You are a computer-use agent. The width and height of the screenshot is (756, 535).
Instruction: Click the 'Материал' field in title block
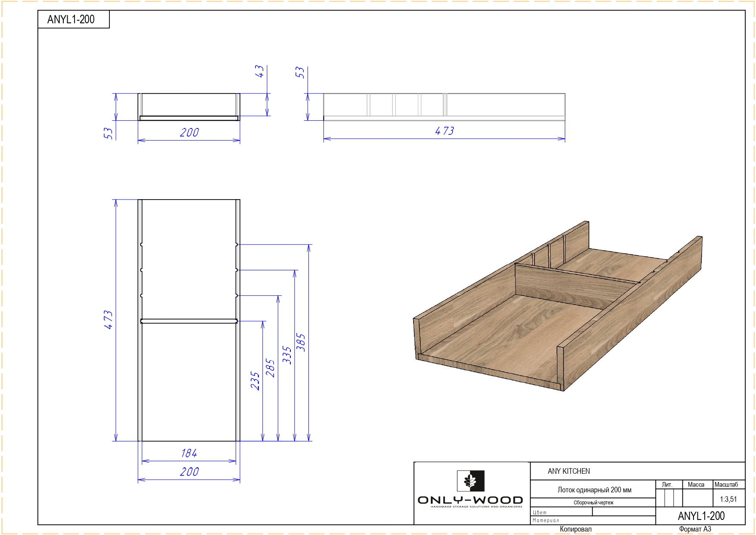point(545,520)
